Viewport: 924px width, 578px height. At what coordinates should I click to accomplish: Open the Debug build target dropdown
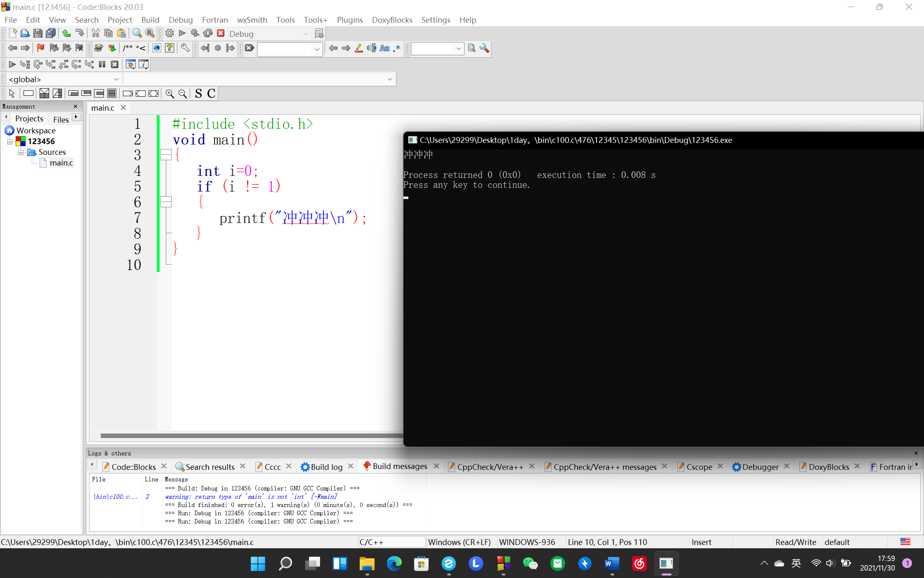(306, 34)
